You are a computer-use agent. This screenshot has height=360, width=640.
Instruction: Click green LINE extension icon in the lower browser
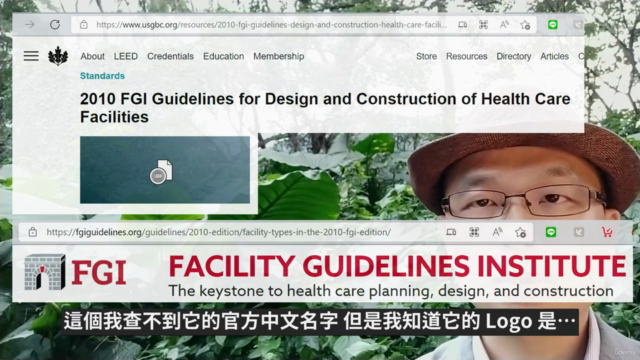pyautogui.click(x=551, y=232)
